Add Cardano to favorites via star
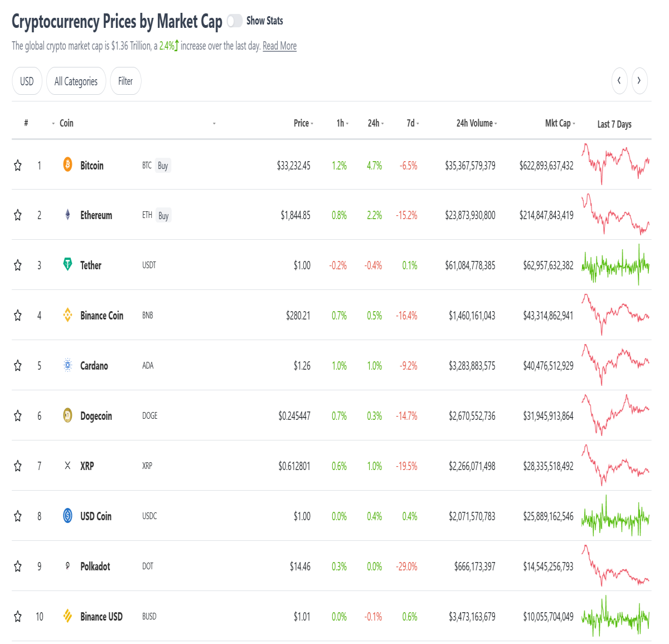669x644 pixels. pyautogui.click(x=18, y=366)
